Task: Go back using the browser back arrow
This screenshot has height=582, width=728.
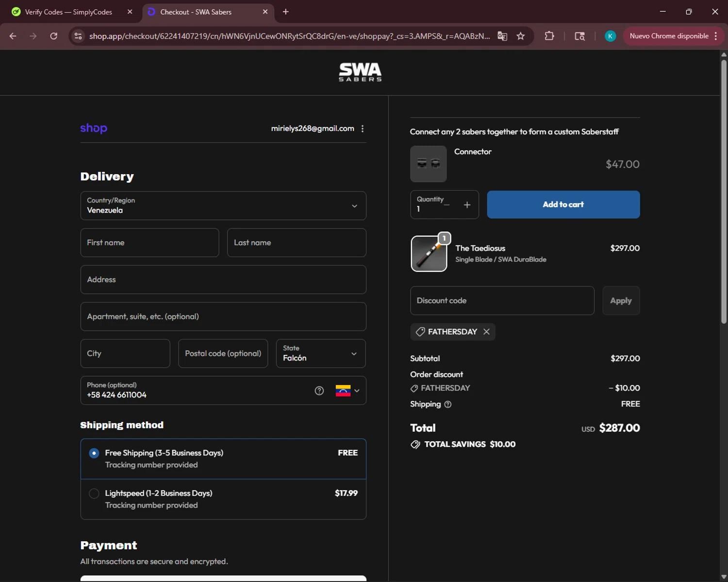Action: click(x=13, y=36)
